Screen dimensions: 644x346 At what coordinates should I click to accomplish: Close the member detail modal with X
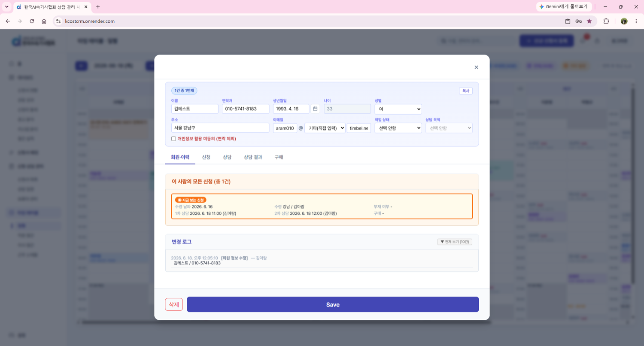pyautogui.click(x=476, y=67)
